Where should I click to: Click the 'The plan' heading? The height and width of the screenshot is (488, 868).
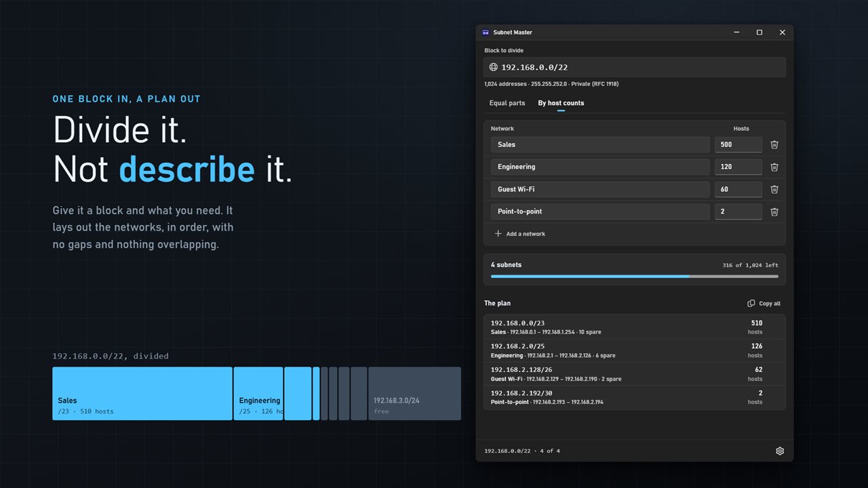coord(498,303)
